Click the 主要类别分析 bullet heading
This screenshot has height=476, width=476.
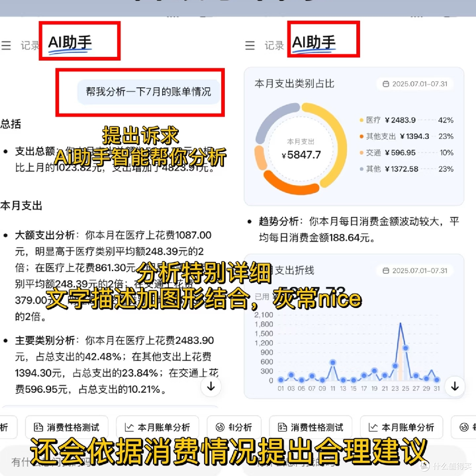pyautogui.click(x=45, y=340)
